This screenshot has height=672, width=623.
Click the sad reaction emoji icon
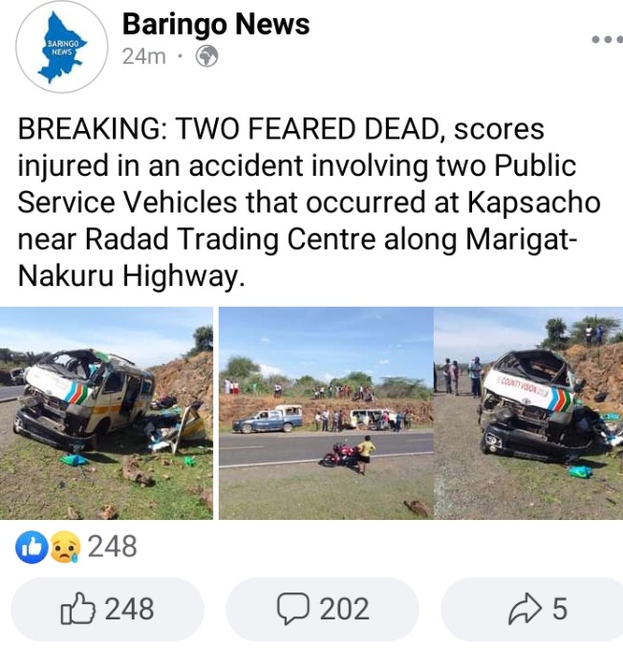(66, 547)
